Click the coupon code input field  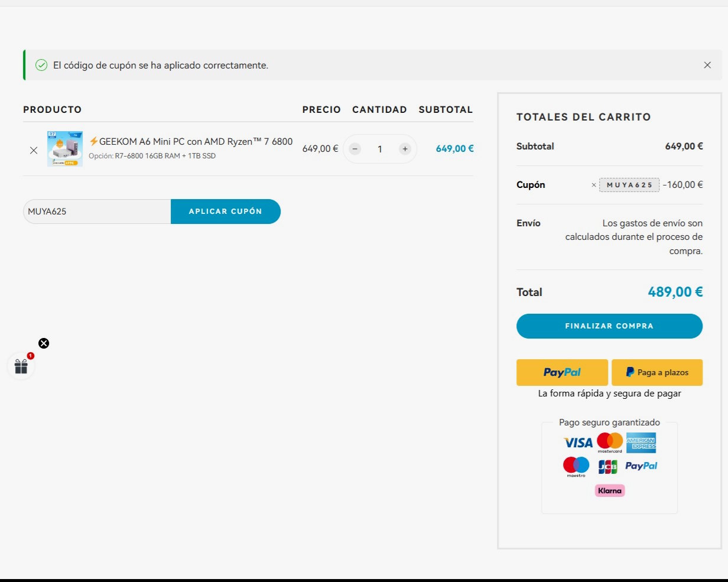pyautogui.click(x=97, y=212)
